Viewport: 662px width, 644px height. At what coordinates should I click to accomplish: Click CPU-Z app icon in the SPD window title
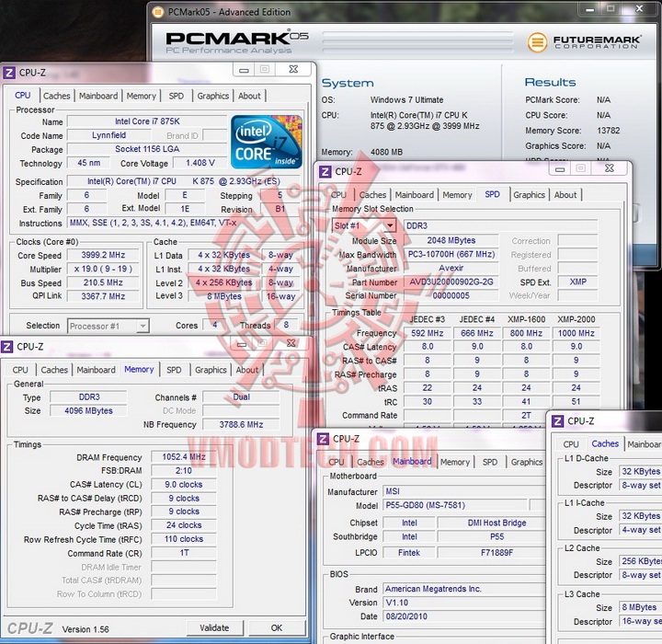(325, 171)
